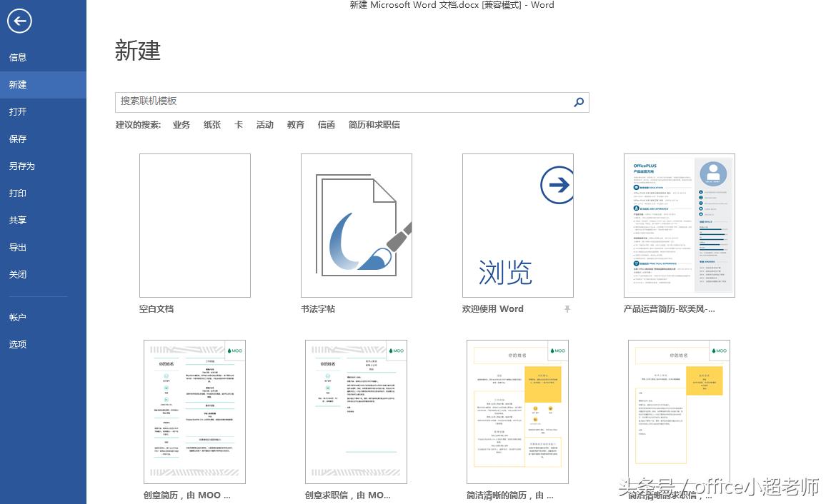The height and width of the screenshot is (504, 831).
Task: Select the 产品运营简历-欧美风 resume template
Action: click(679, 225)
